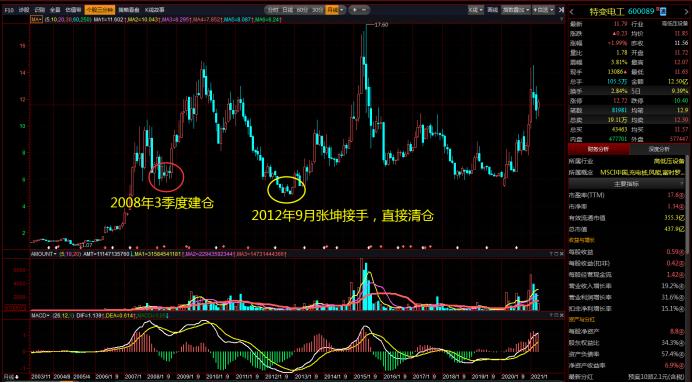Collapse the right quote panel via the arrows icon

coord(560,9)
